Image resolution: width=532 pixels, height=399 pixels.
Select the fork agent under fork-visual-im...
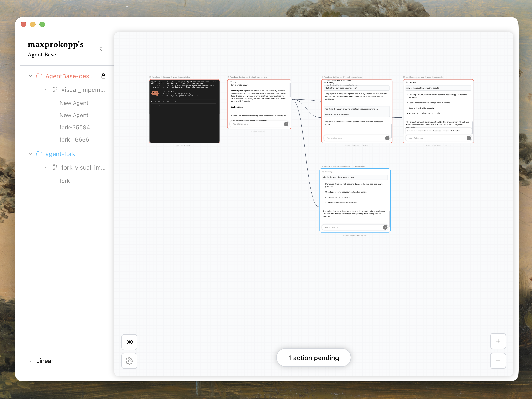65,181
